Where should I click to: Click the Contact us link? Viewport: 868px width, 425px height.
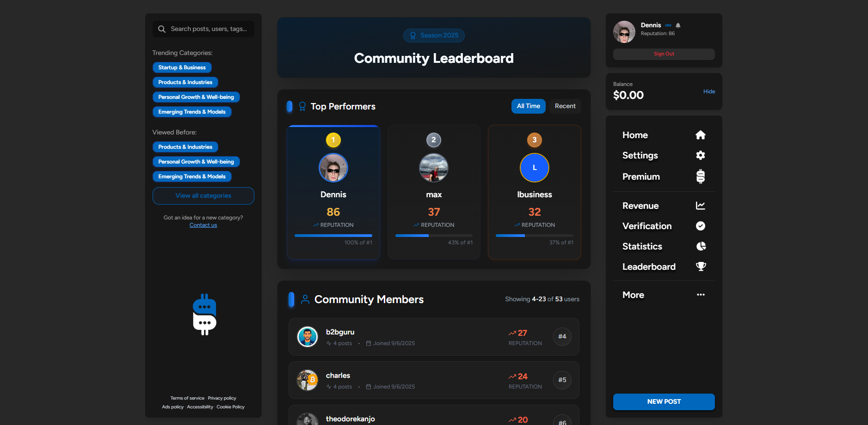coord(203,225)
